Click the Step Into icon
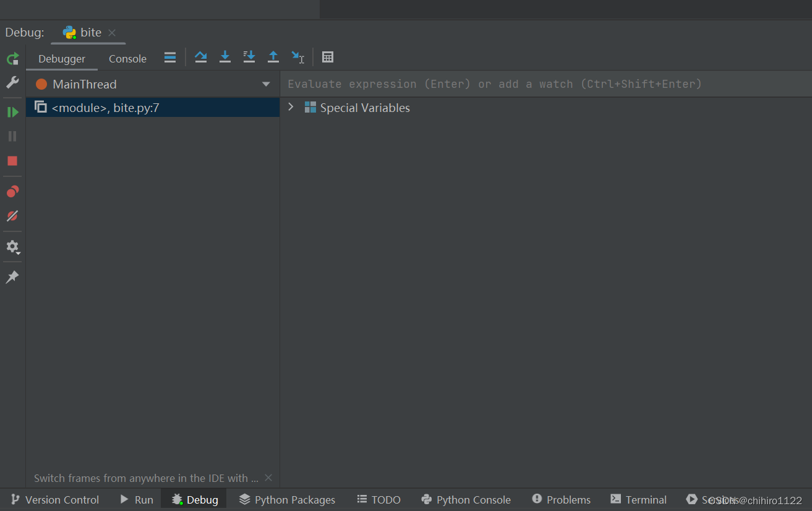The image size is (812, 511). [224, 56]
